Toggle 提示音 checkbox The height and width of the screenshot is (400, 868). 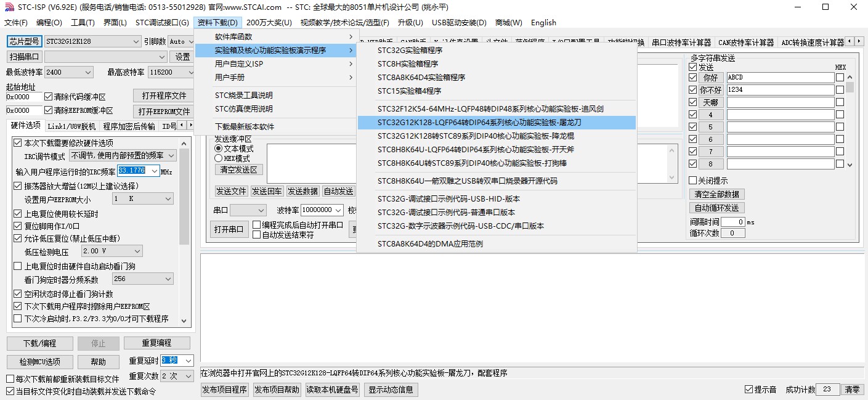point(748,390)
